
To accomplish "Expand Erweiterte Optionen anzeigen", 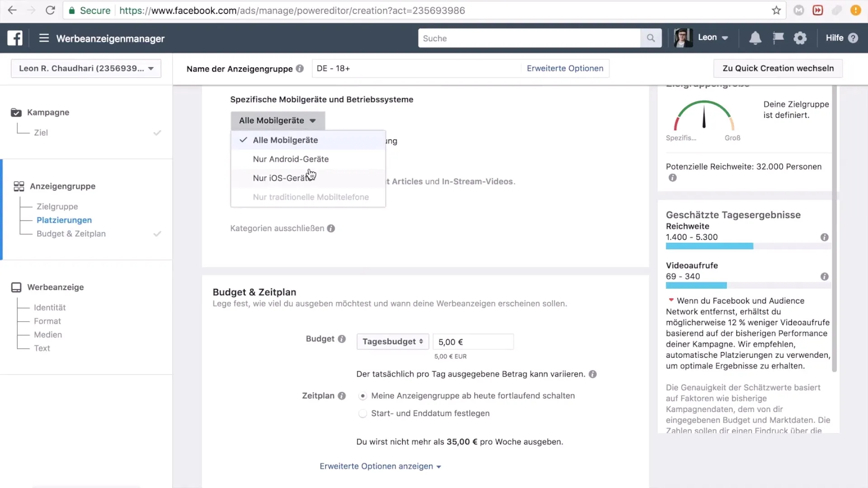I will 380,466.
